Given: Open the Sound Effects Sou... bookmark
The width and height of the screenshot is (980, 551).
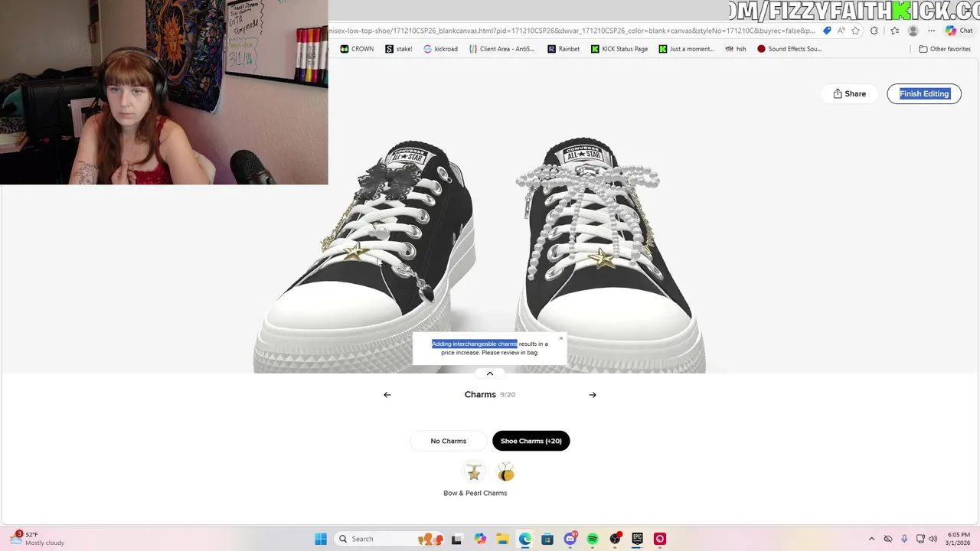Looking at the screenshot, I should click(x=789, y=49).
